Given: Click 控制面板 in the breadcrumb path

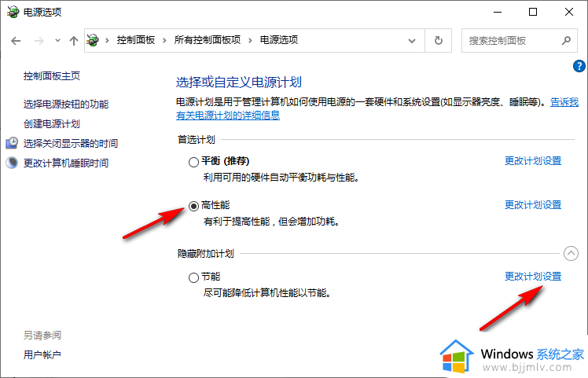Looking at the screenshot, I should (x=137, y=40).
